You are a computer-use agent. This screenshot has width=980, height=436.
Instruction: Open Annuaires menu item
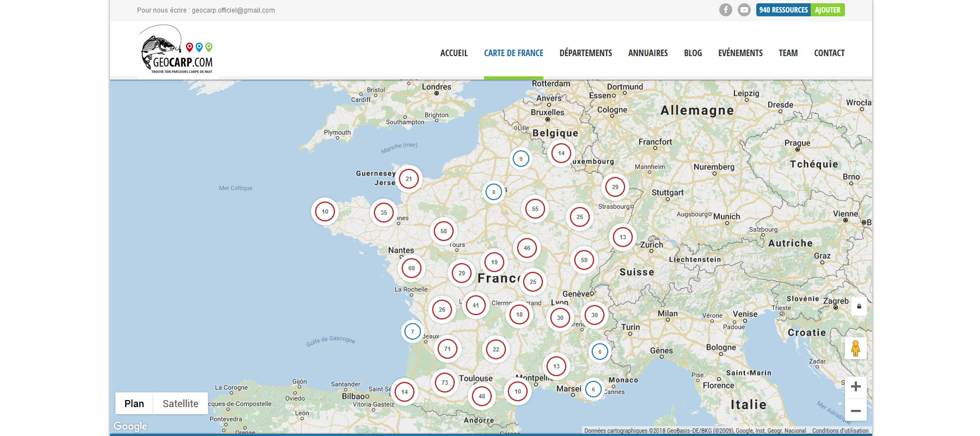[x=648, y=53]
